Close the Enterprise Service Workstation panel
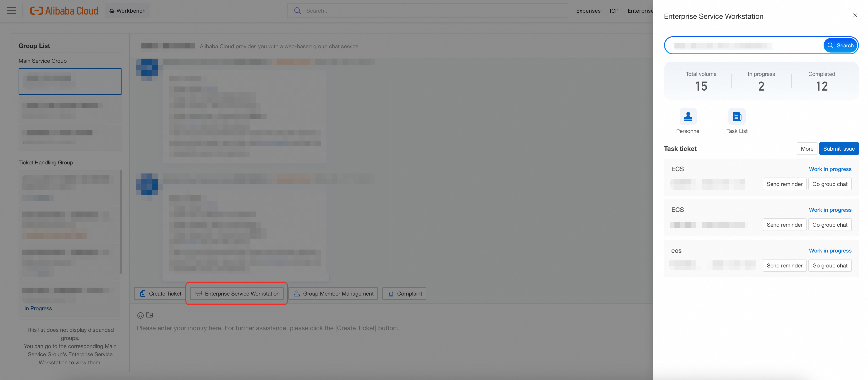868x380 pixels. 855,15
